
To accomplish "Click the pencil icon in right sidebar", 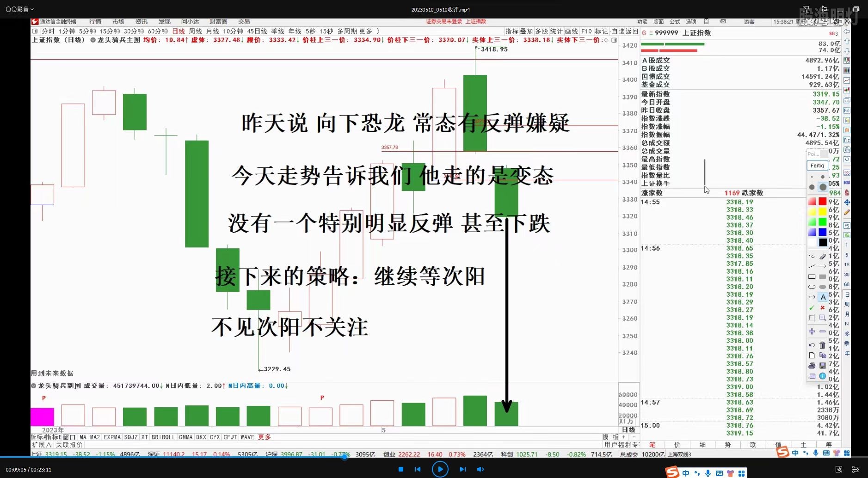I will point(847,212).
